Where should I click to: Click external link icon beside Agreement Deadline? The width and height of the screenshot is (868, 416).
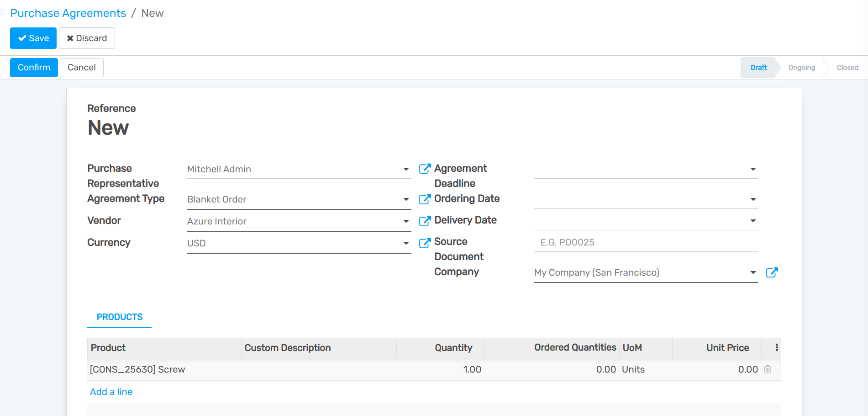(x=425, y=168)
